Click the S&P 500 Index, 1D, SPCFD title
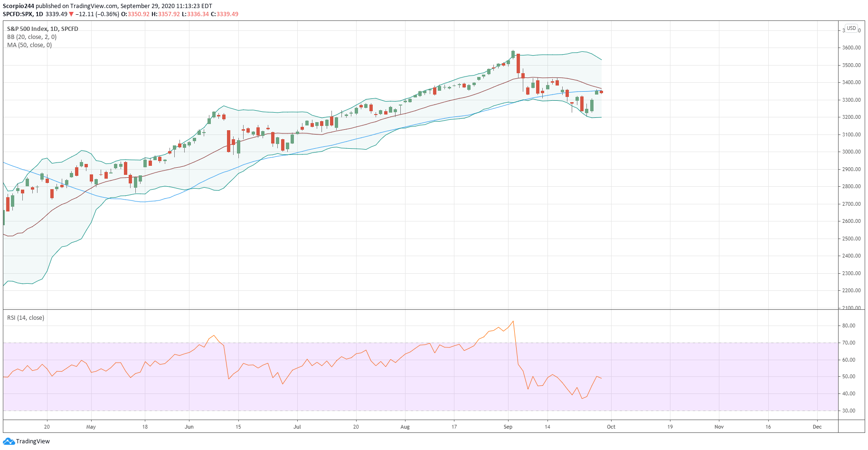Image resolution: width=868 pixels, height=450 pixels. click(43, 29)
